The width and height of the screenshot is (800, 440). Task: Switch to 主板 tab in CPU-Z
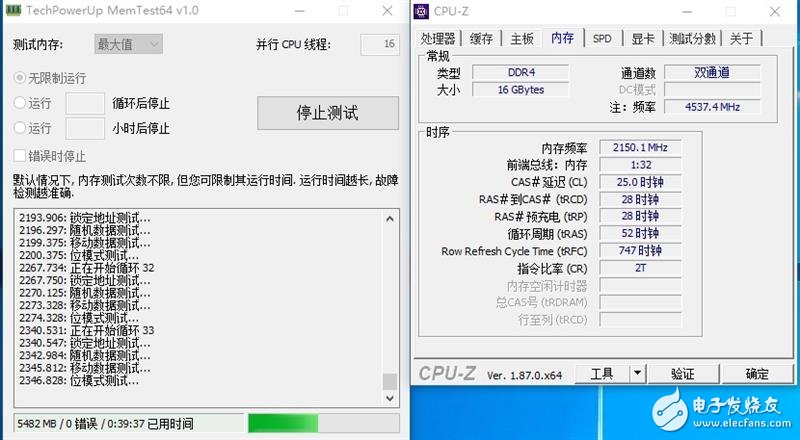tap(521, 38)
